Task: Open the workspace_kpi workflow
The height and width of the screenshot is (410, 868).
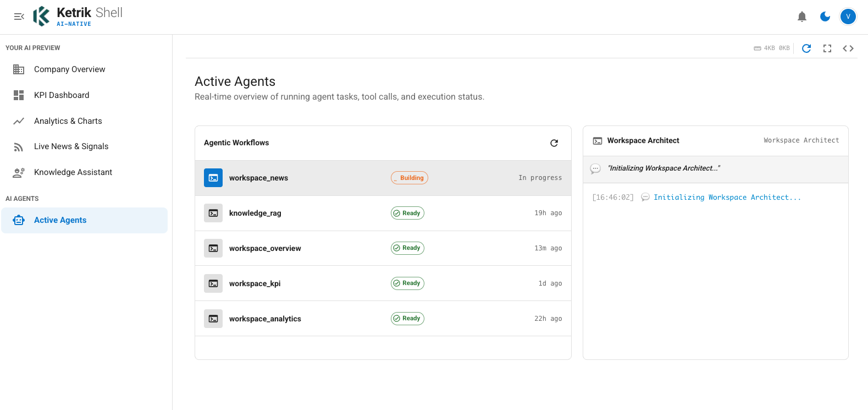Action: [x=383, y=283]
